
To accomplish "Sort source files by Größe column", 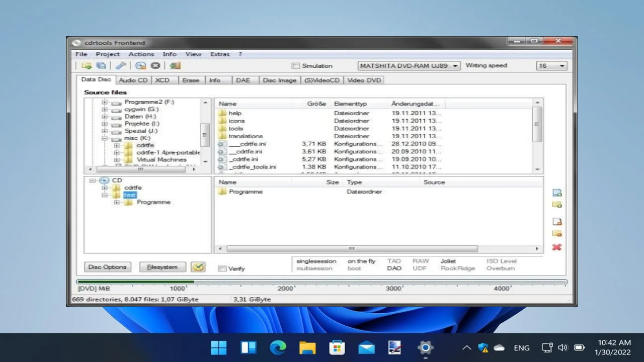I will (x=316, y=104).
